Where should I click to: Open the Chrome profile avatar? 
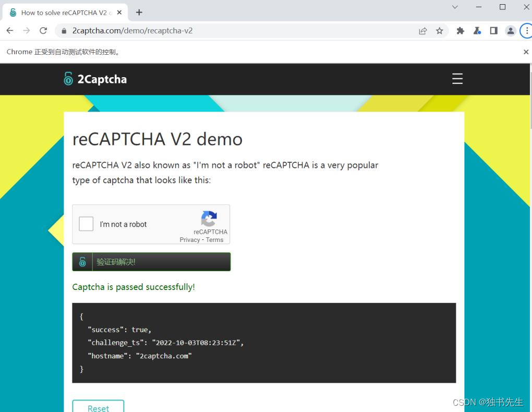pos(510,31)
